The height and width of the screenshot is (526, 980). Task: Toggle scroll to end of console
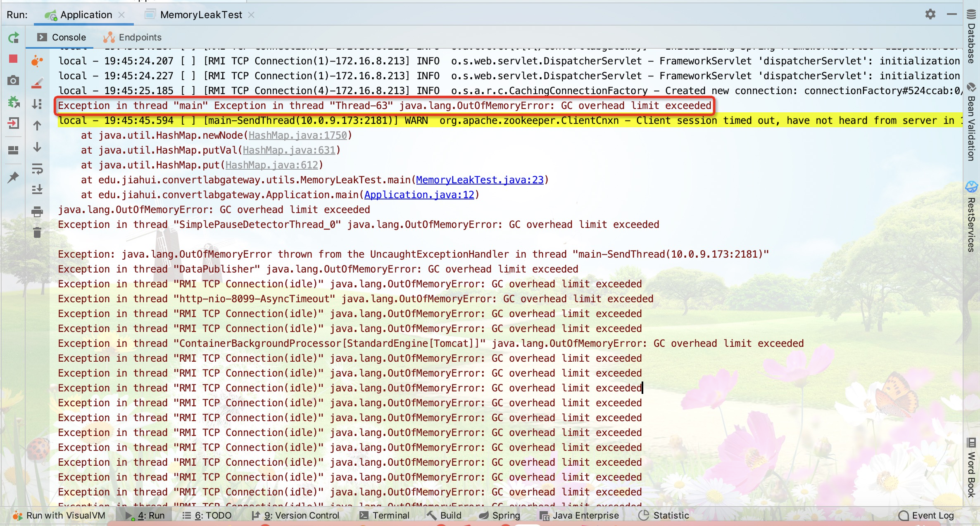pyautogui.click(x=37, y=190)
